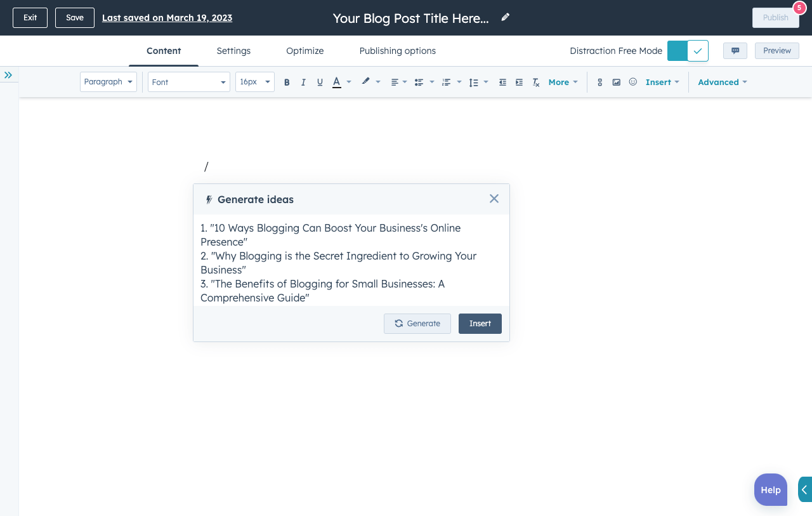Image resolution: width=812 pixels, height=516 pixels.
Task: Select the highlight pen tool
Action: coord(366,82)
